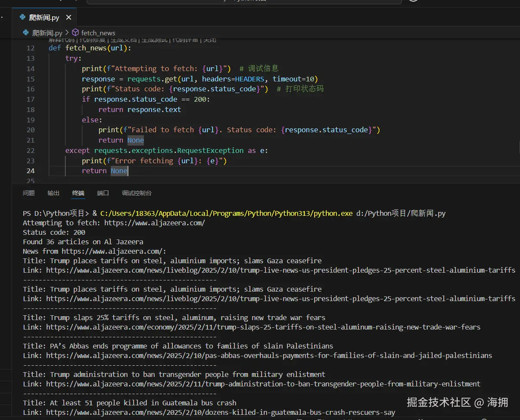
Task: Open the guatemala-bus-crash article link
Action: pos(221,412)
